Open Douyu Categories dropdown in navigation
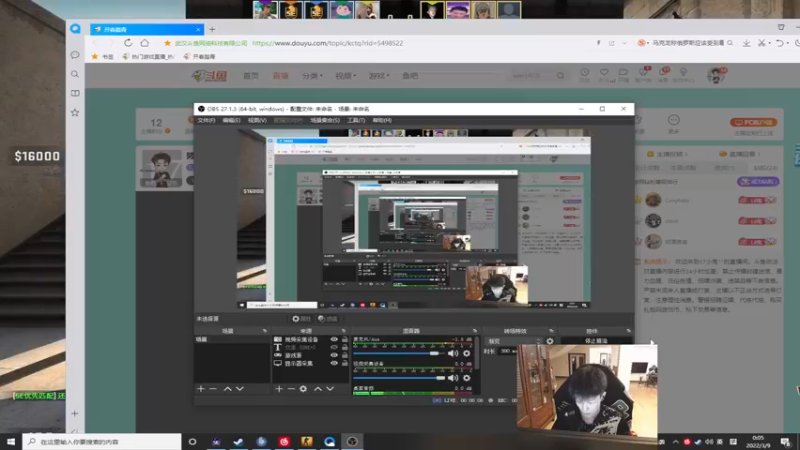The width and height of the screenshot is (800, 450). coord(312,76)
